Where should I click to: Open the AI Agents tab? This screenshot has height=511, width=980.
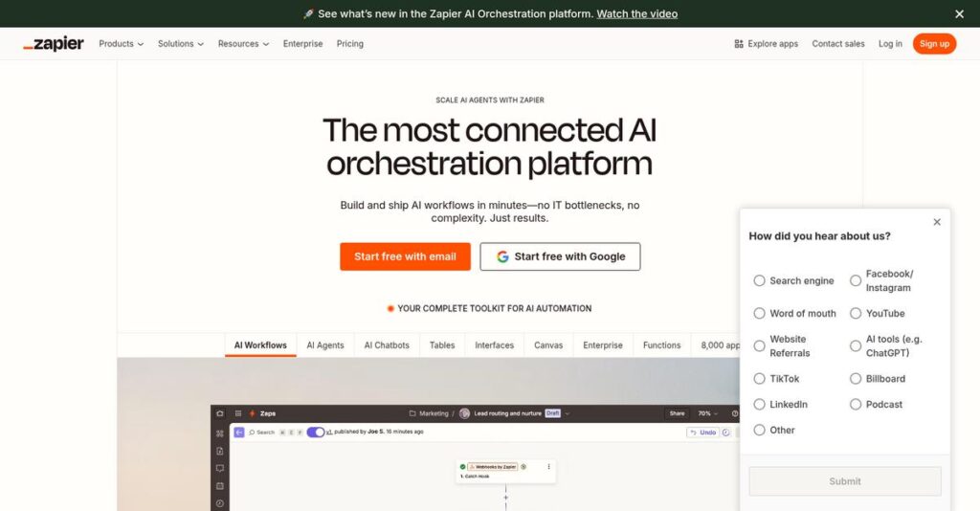click(325, 344)
